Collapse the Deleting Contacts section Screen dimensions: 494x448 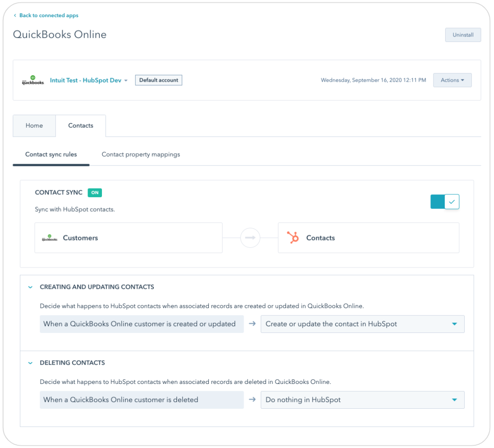click(30, 363)
